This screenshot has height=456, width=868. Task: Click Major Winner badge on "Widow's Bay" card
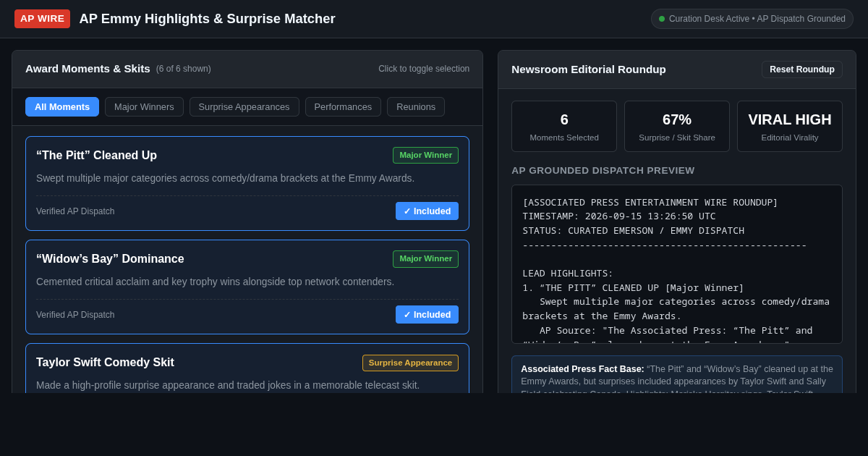click(x=425, y=259)
